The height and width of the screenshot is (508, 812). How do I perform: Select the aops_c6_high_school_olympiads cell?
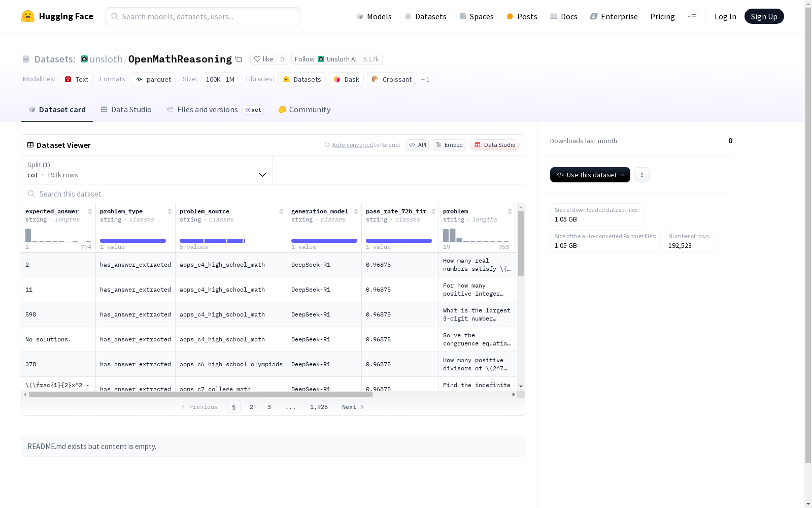(231, 364)
